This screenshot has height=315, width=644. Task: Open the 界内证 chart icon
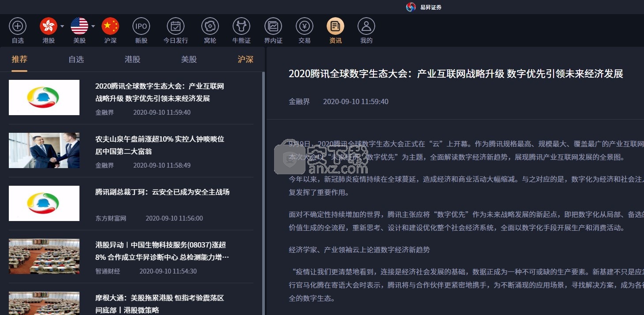(x=273, y=26)
